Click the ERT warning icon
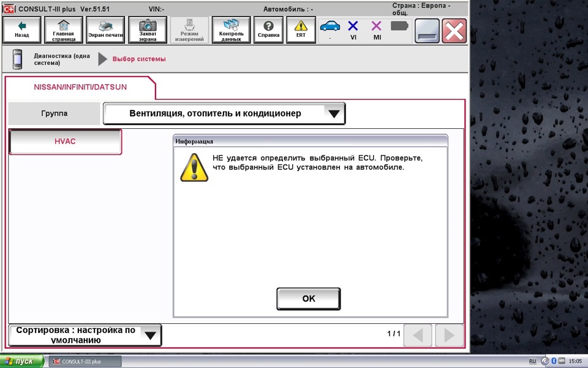Screen dimensions: 588x368 click(x=301, y=30)
